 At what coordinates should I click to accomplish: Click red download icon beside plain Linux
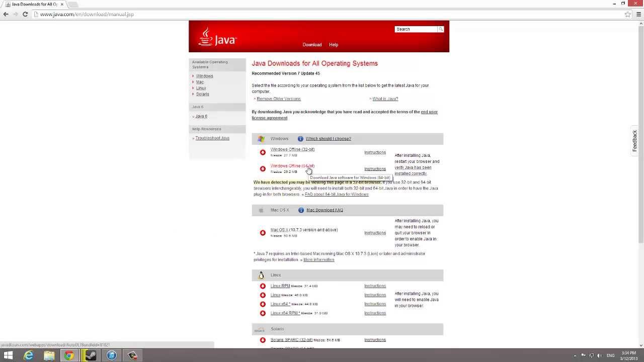pos(263,295)
